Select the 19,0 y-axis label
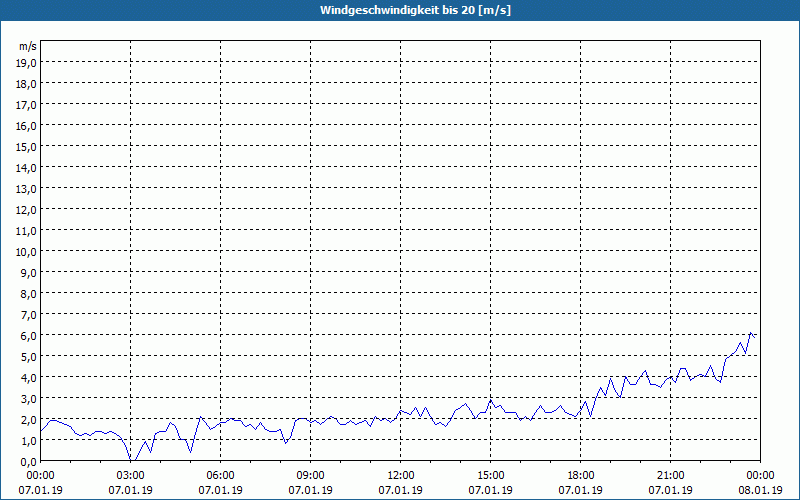The height and width of the screenshot is (500, 800). pos(27,62)
